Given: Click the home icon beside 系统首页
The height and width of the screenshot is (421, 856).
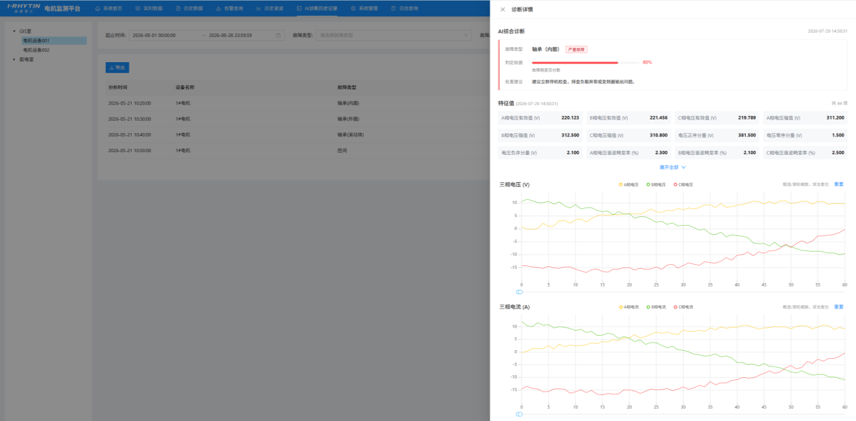Looking at the screenshot, I should coord(97,9).
